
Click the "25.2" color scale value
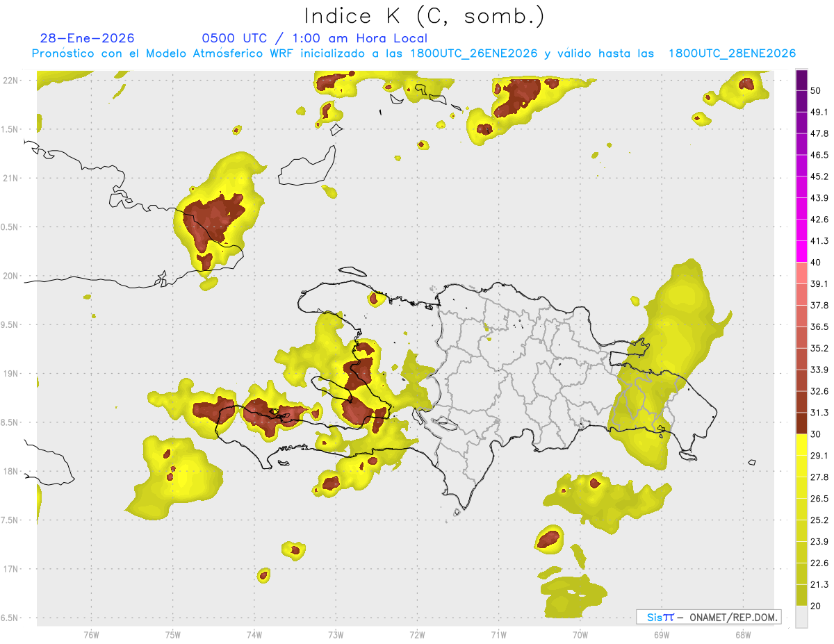(819, 520)
